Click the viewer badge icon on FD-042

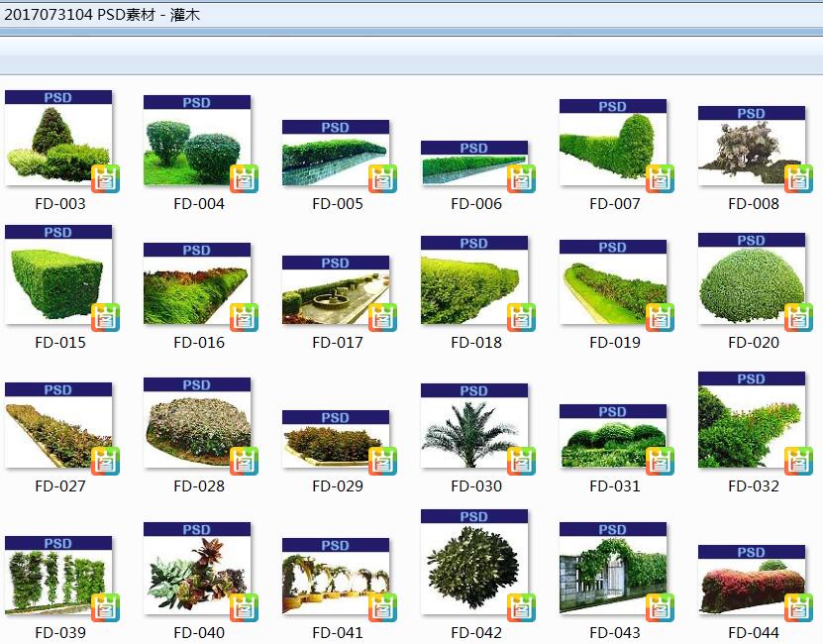pos(521,607)
